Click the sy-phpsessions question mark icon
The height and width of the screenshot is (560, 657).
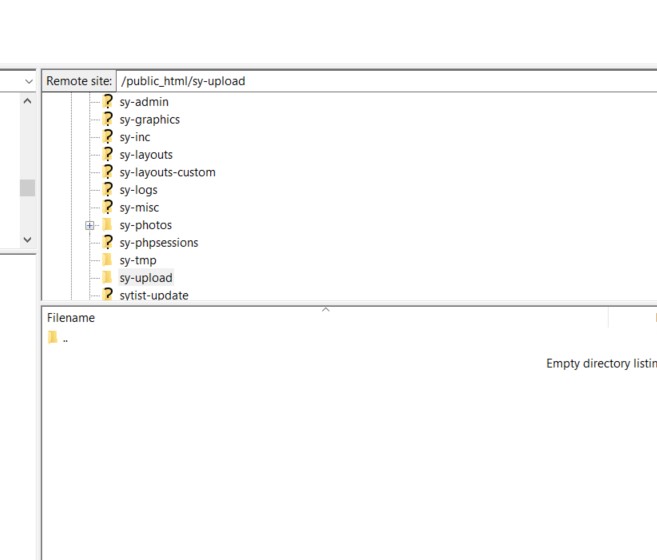point(108,242)
